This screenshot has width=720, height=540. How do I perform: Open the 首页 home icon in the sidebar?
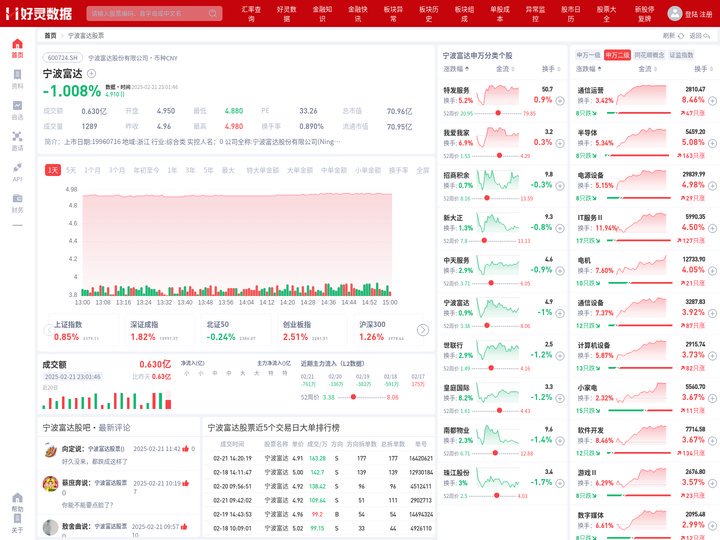click(x=17, y=44)
